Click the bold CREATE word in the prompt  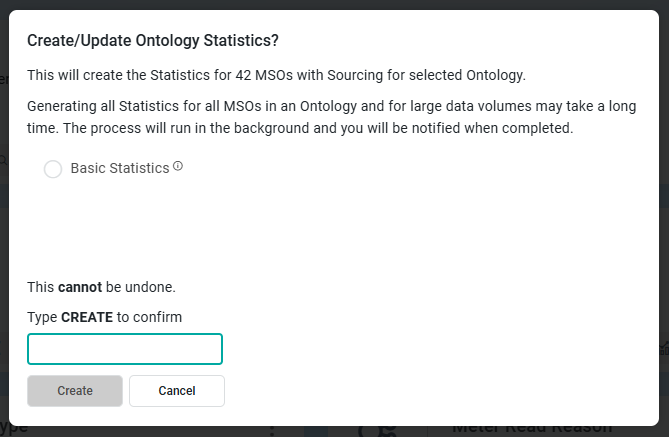click(x=87, y=317)
